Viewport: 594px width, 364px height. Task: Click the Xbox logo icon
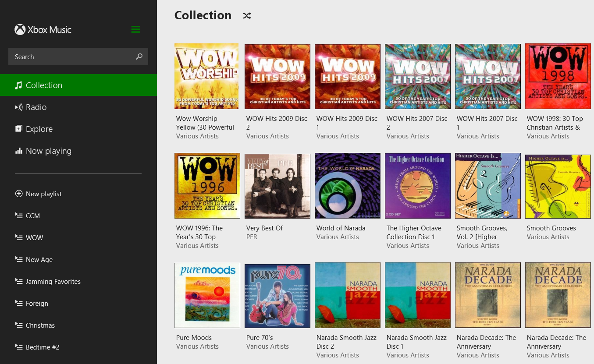[20, 30]
